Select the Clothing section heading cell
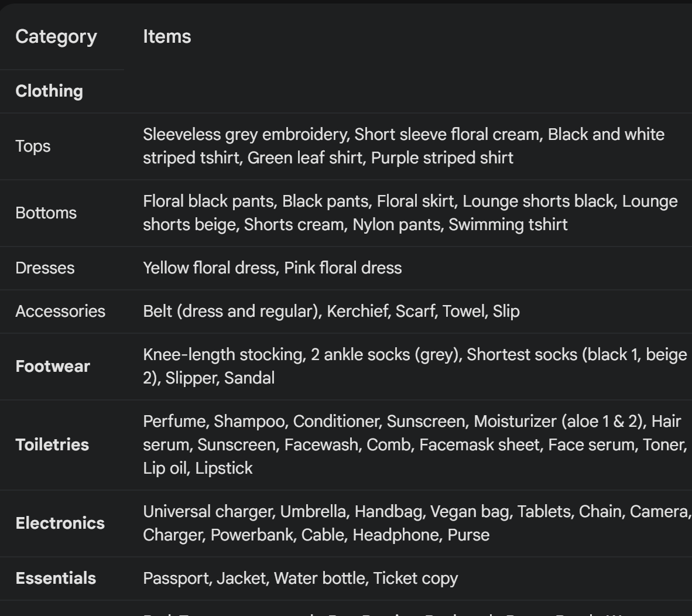The height and width of the screenshot is (616, 692). 49,91
